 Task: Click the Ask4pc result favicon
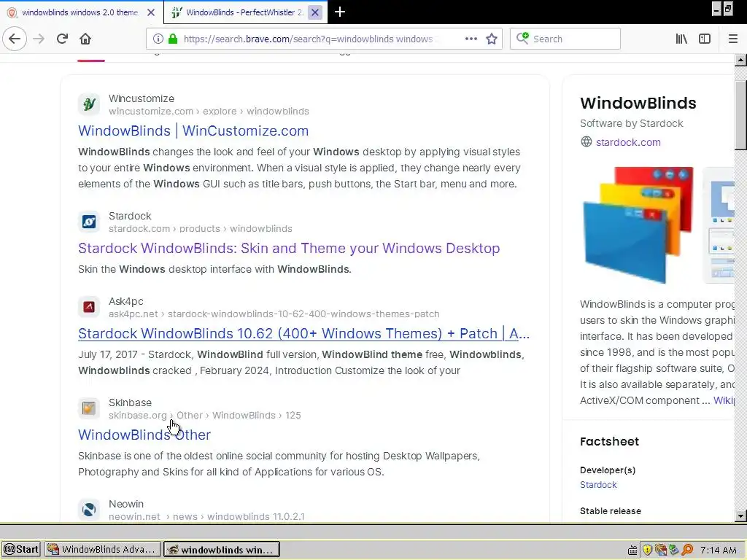(89, 307)
